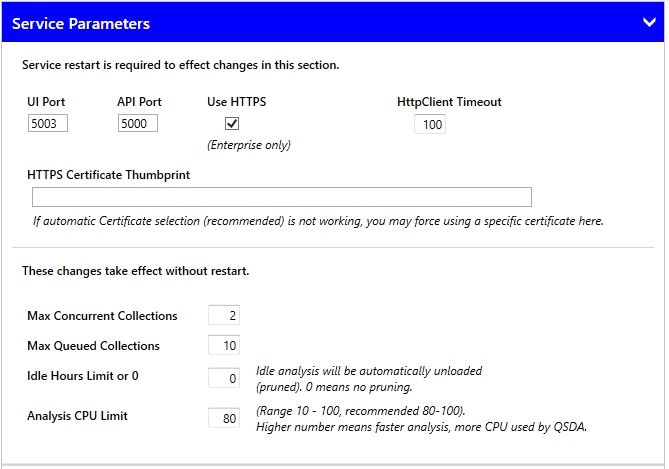Click into the API Port field
The width and height of the screenshot is (669, 469).
click(137, 124)
